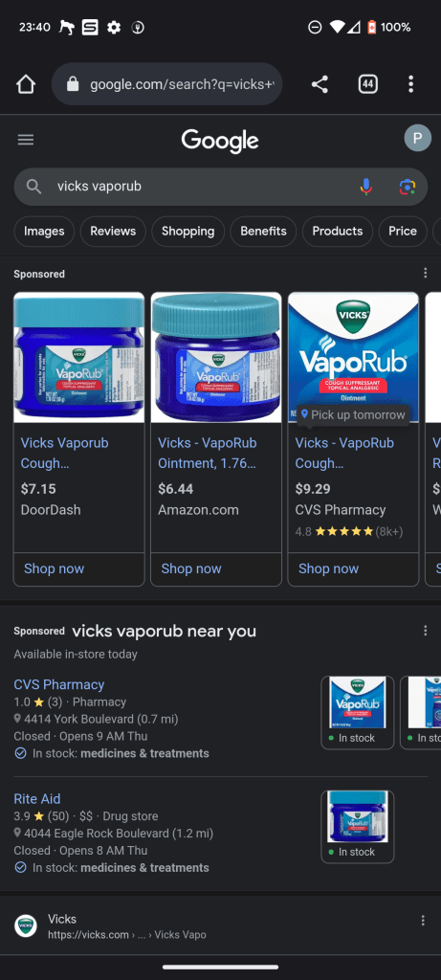Open options for 'vicks vaporub near you'
The height and width of the screenshot is (980, 441).
pos(426,631)
